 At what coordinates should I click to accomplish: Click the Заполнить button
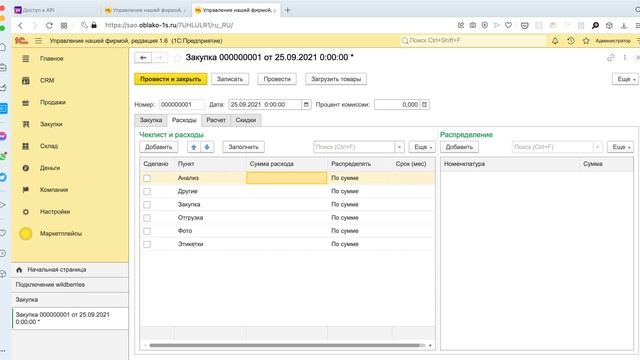click(x=243, y=147)
